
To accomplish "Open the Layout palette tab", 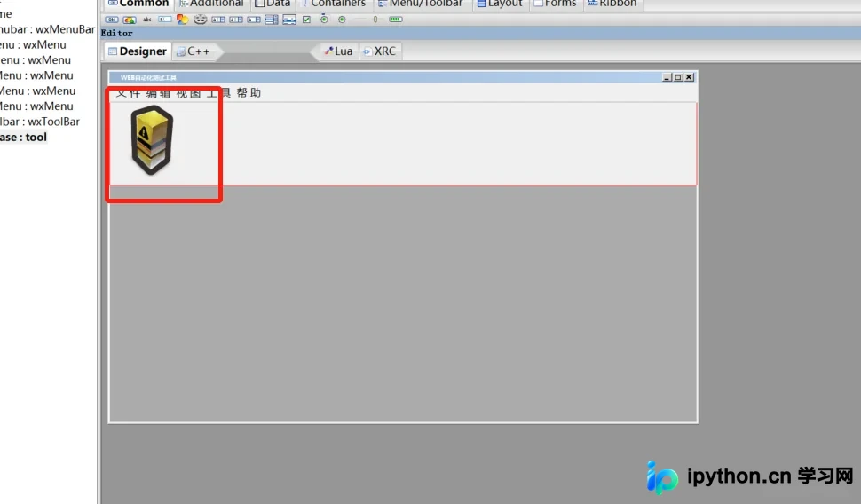I will click(500, 4).
